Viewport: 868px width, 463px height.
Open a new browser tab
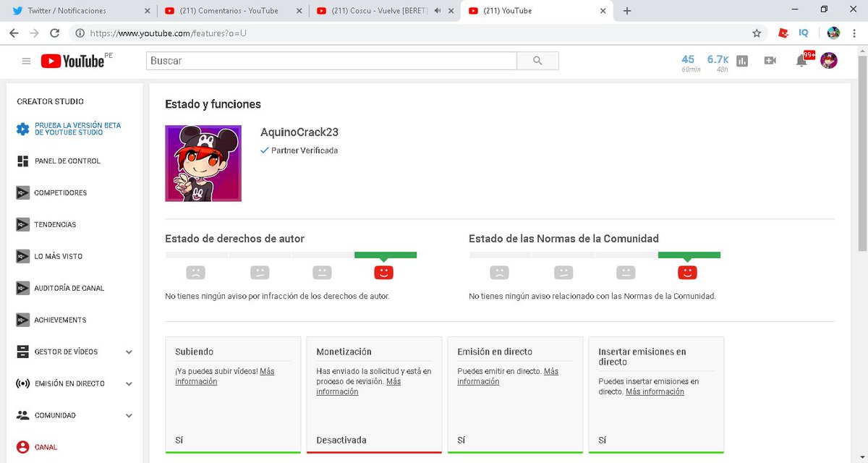pos(627,11)
